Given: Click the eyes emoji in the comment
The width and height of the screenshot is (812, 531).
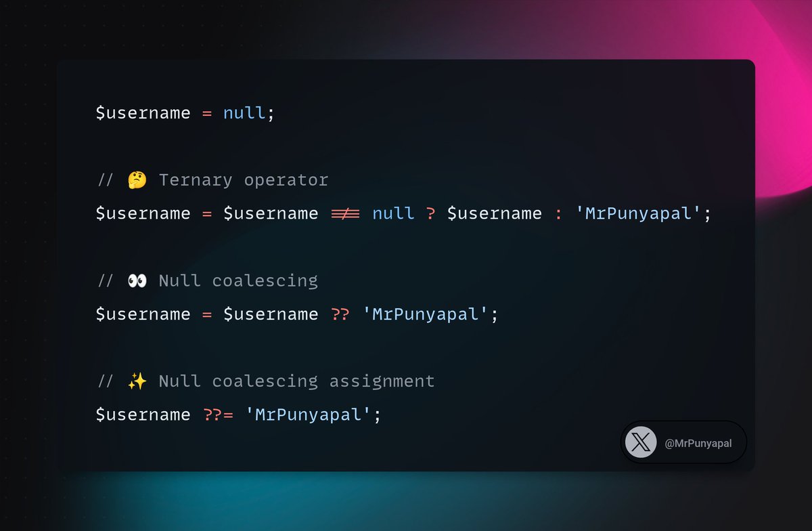Looking at the screenshot, I should (x=137, y=280).
